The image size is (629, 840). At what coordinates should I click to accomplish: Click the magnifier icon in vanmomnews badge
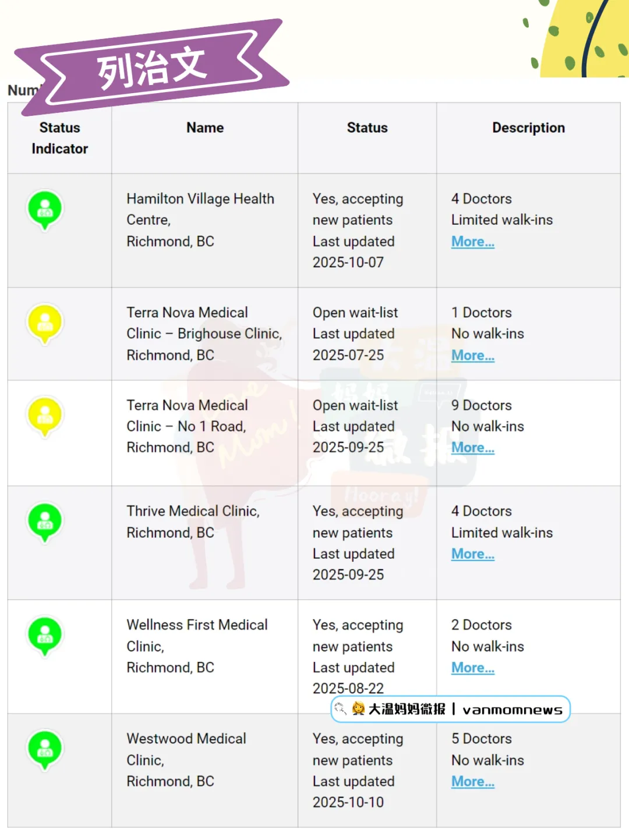341,709
